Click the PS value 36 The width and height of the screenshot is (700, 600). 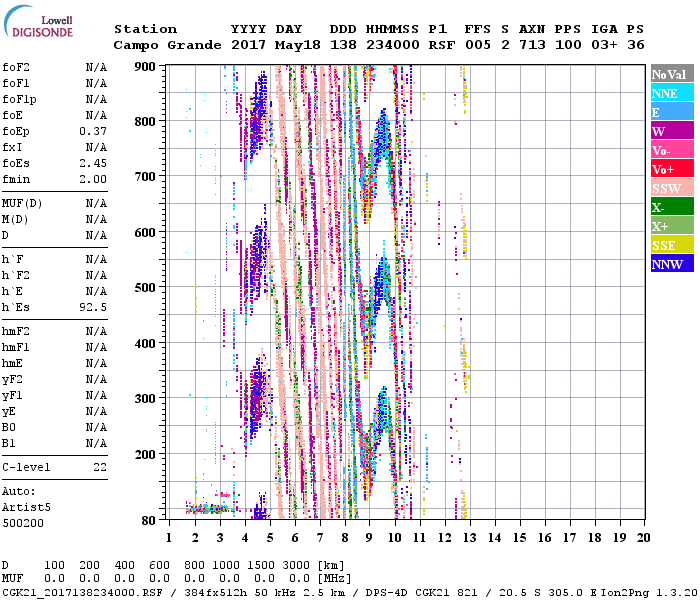636,45
